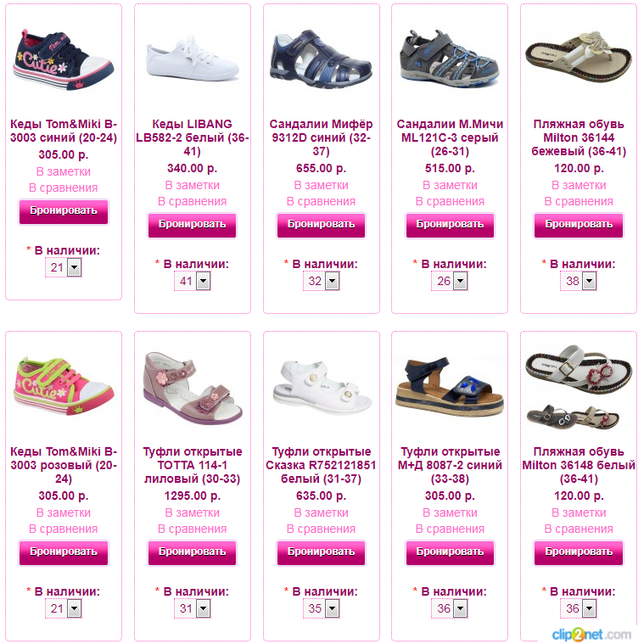Click Бронировать for Milton 36144 beach shoes
Viewport: 644px width, 644px height.
(579, 225)
